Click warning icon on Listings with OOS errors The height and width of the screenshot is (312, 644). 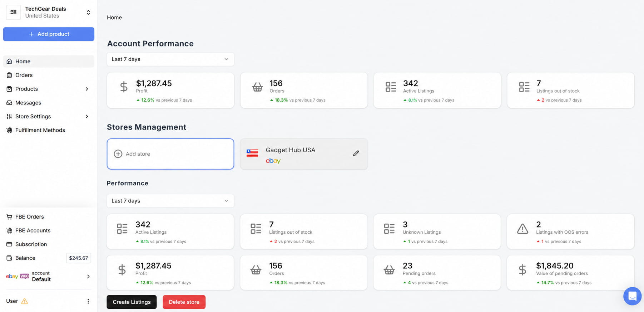click(522, 229)
